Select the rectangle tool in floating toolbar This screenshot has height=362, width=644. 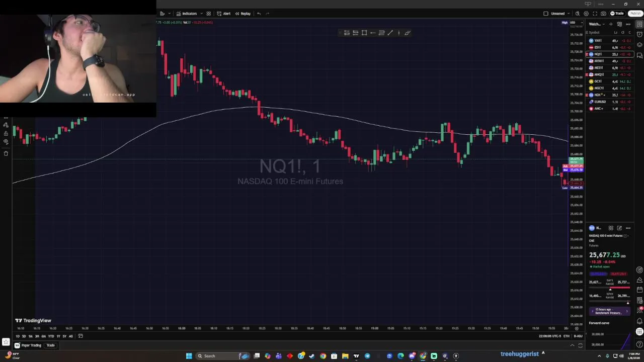click(x=364, y=33)
